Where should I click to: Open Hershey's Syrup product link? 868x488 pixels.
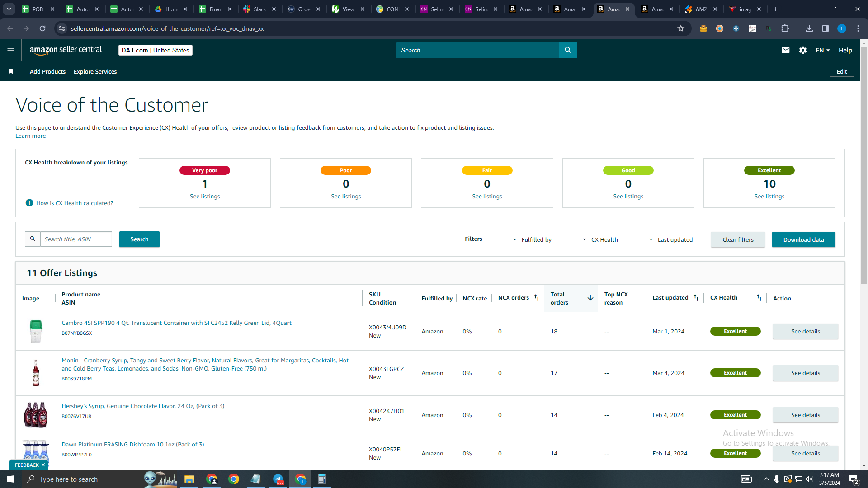coord(143,406)
